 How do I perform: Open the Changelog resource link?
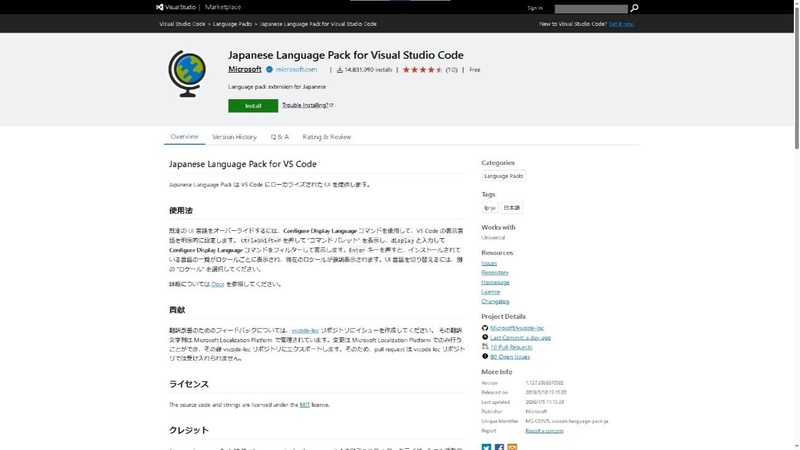click(x=495, y=302)
